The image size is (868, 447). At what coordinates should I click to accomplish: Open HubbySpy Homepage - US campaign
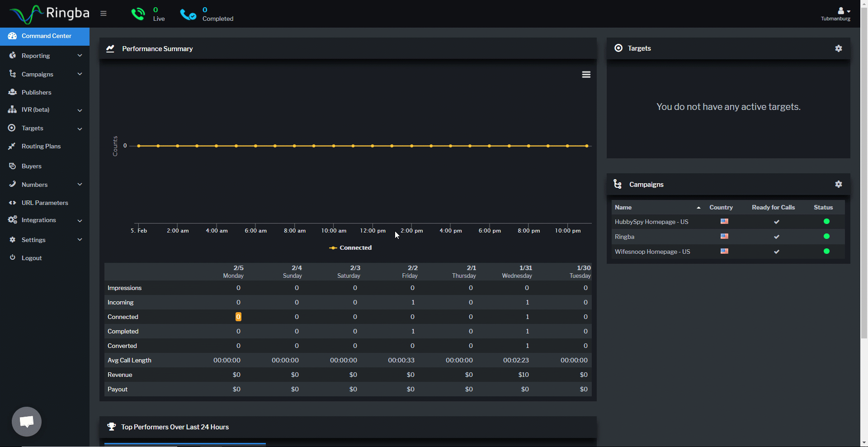651,222
